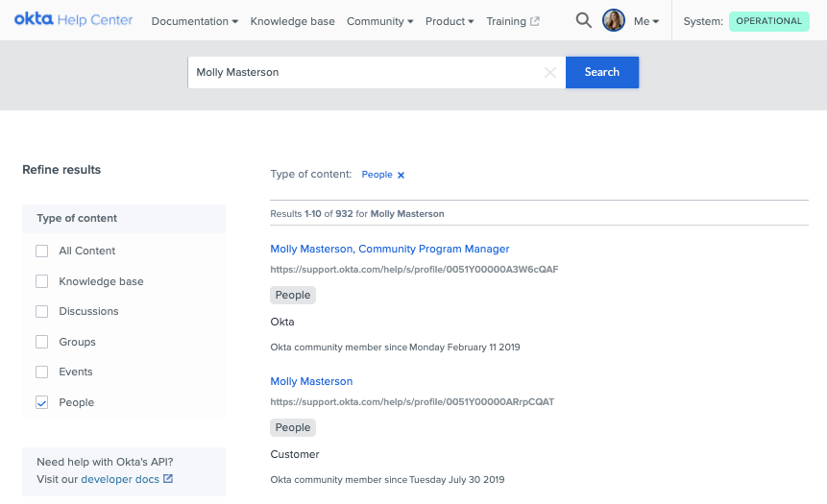The image size is (827, 504).
Task: Go to Knowledge base in navigation
Action: coord(292,21)
